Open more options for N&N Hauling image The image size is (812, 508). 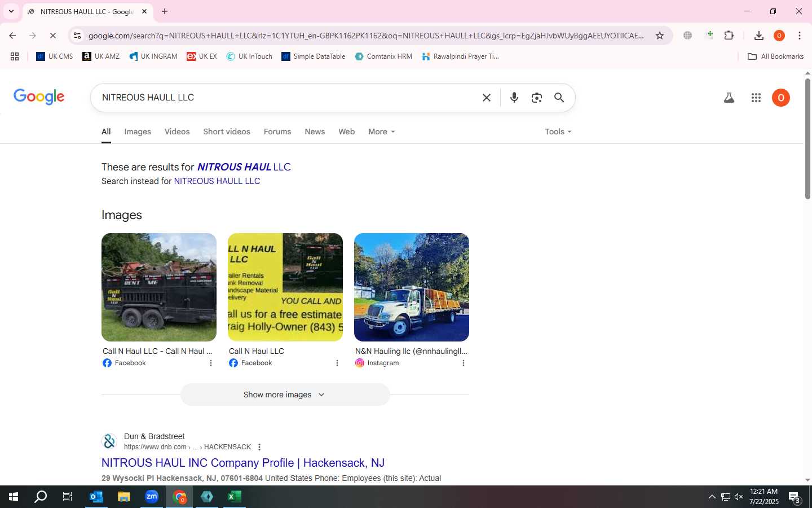click(x=464, y=363)
